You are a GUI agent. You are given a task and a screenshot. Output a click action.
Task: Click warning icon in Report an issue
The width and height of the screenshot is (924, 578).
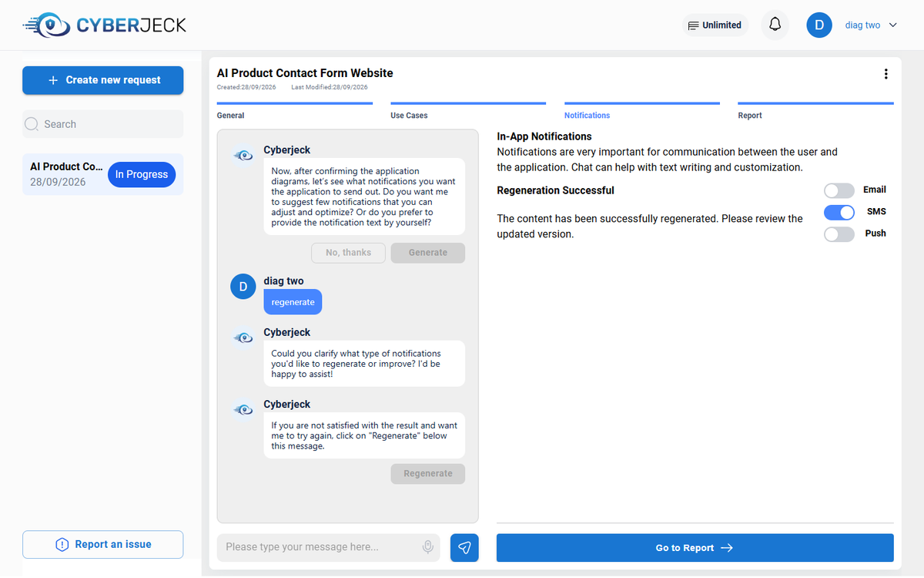point(62,545)
